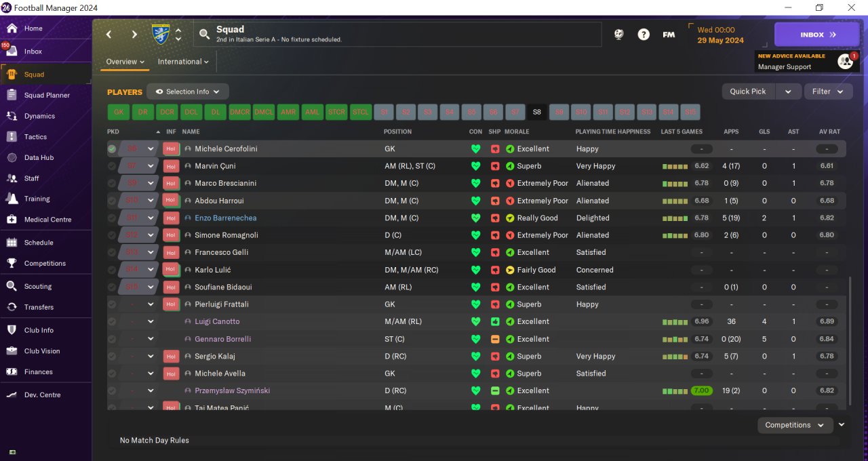868x461 pixels.
Task: Open the Dev. Centre icon
Action: point(12,395)
